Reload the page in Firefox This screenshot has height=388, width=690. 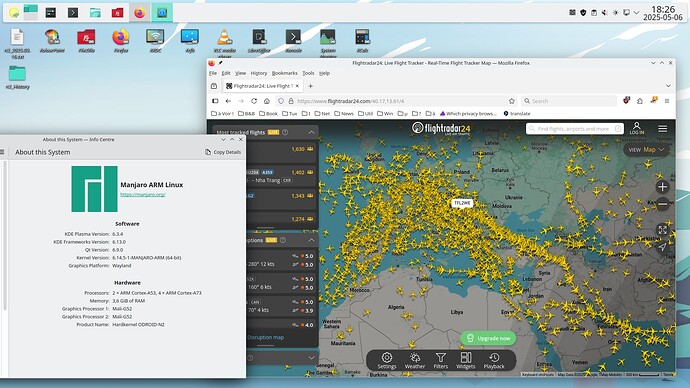pos(254,101)
